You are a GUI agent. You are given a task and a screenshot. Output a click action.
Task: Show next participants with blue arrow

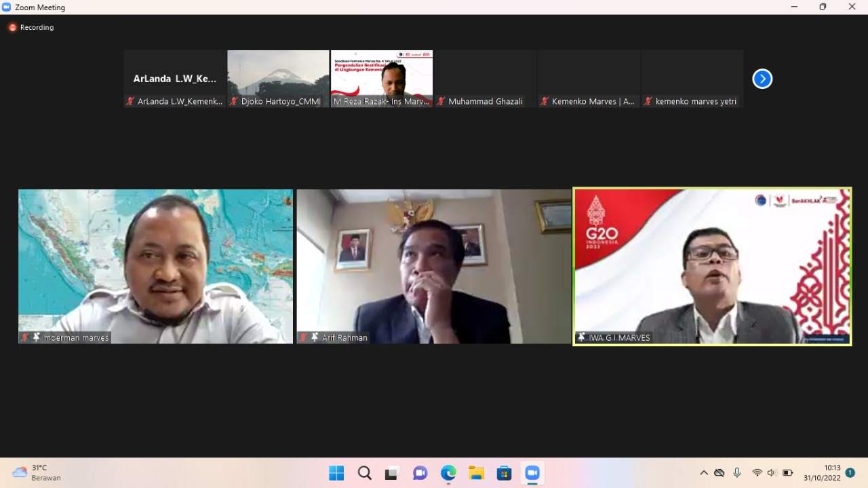click(x=762, y=79)
